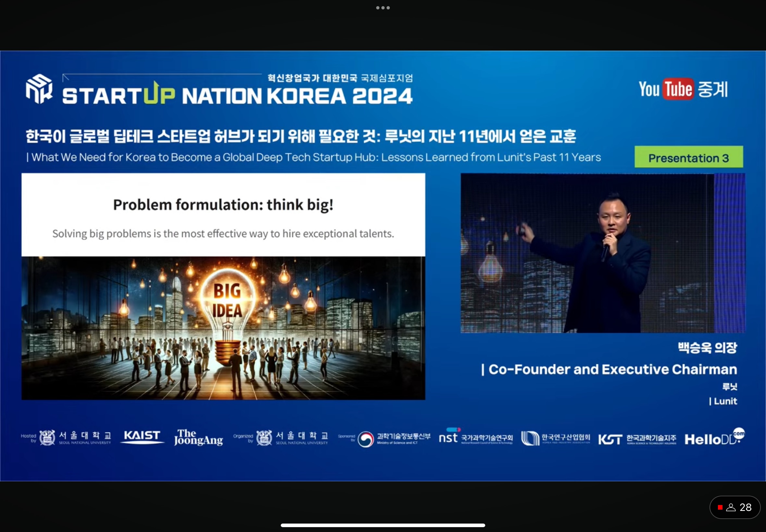The image size is (766, 532).
Task: Click the KST logo
Action: pos(610,439)
